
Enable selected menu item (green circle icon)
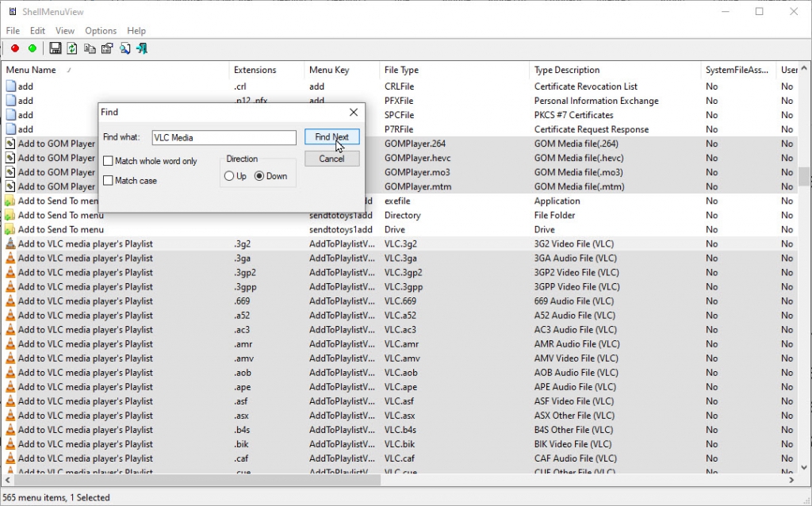coord(31,48)
